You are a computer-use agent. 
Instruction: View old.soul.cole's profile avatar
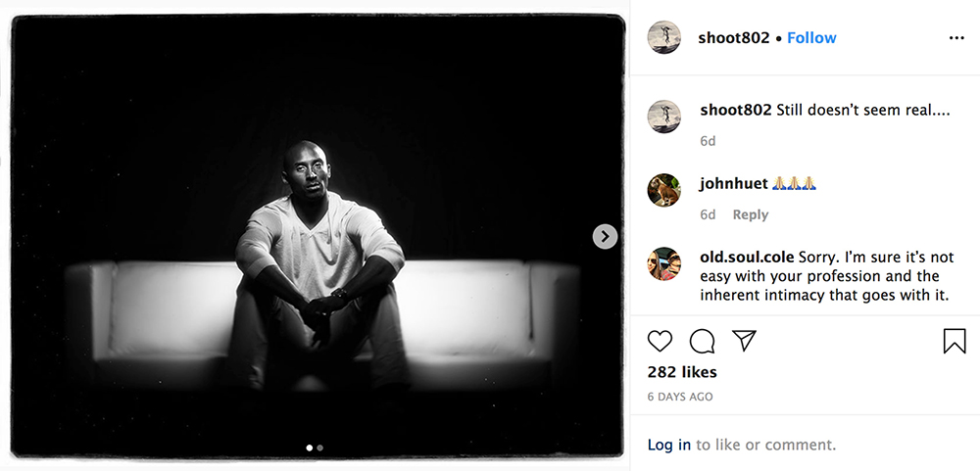(664, 263)
